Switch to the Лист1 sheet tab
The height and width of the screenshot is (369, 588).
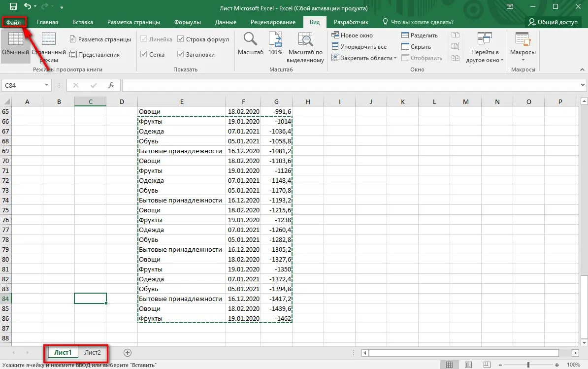pyautogui.click(x=63, y=353)
